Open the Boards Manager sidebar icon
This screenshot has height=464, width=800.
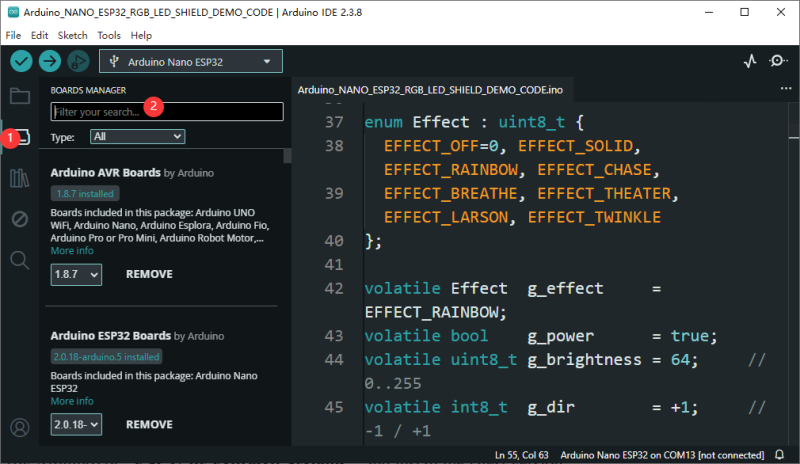[x=20, y=137]
